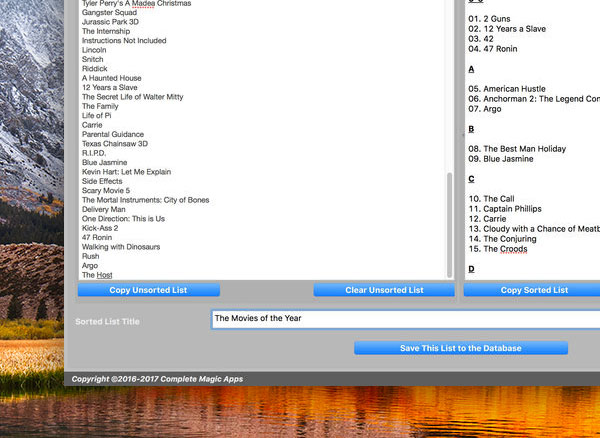Select 'Parental Guidance' line
Image resolution: width=600 pixels, height=438 pixels.
(113, 134)
